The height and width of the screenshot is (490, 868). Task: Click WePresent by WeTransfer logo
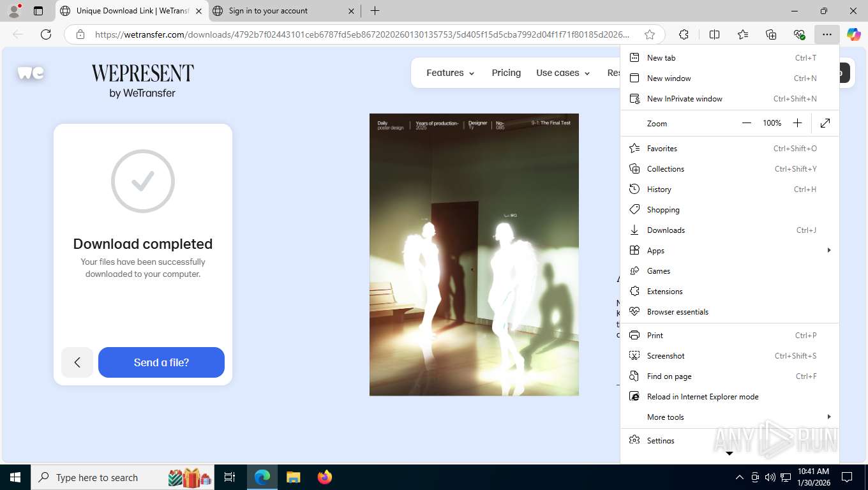(x=142, y=81)
